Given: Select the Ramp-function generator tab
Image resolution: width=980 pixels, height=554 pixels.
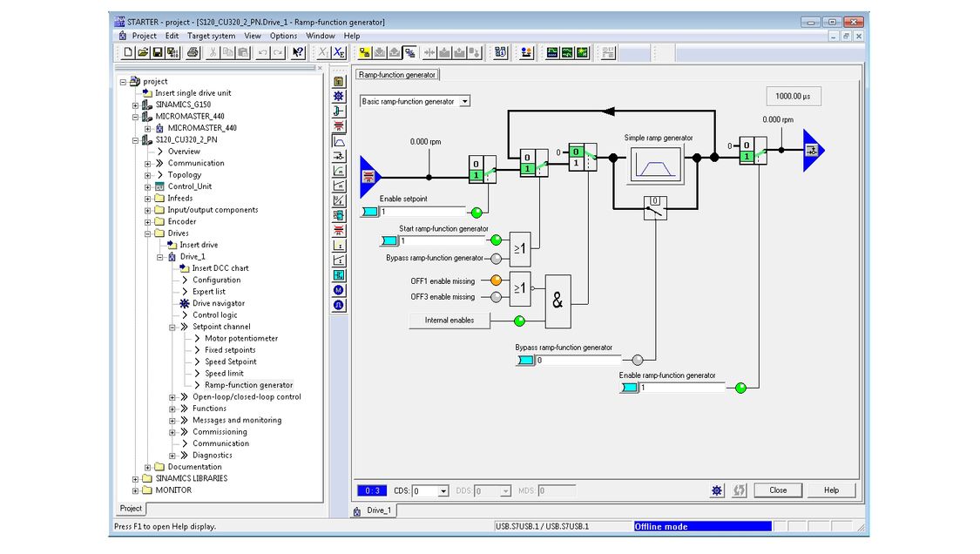Looking at the screenshot, I should pyautogui.click(x=397, y=74).
